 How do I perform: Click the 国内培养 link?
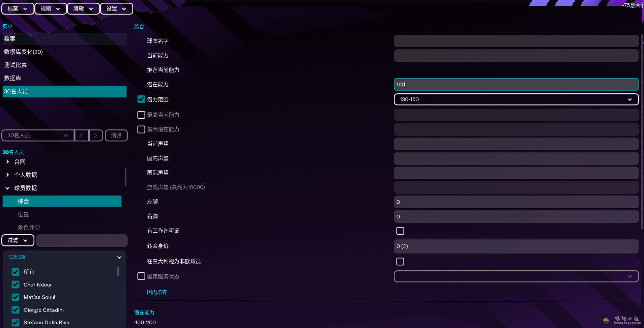[157, 292]
